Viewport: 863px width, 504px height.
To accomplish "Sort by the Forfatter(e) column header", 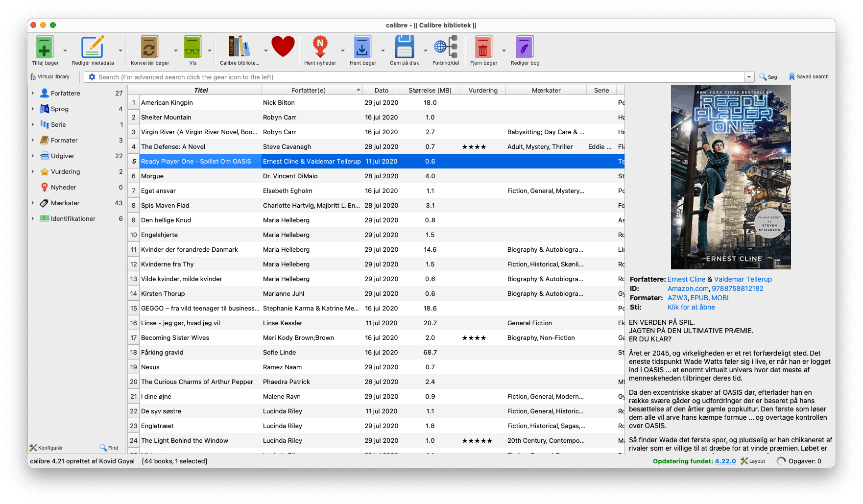I will tap(312, 90).
